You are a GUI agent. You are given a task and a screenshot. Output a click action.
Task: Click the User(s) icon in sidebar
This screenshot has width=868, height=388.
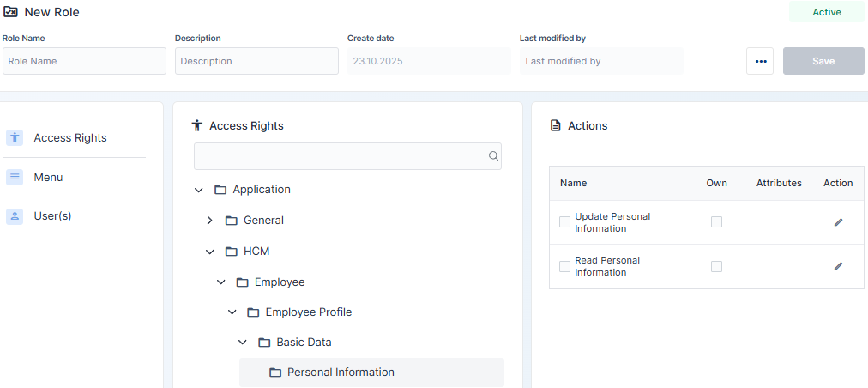pos(15,216)
